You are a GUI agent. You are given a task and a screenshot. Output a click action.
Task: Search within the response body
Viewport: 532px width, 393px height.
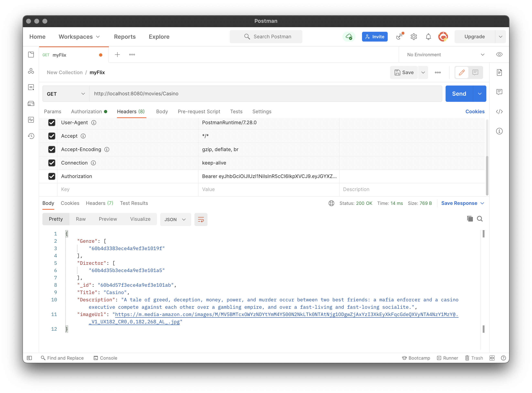tap(480, 219)
